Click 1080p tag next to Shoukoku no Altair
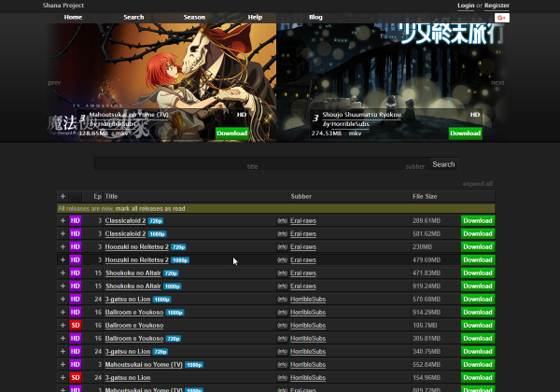The height and width of the screenshot is (392, 560). click(x=172, y=287)
